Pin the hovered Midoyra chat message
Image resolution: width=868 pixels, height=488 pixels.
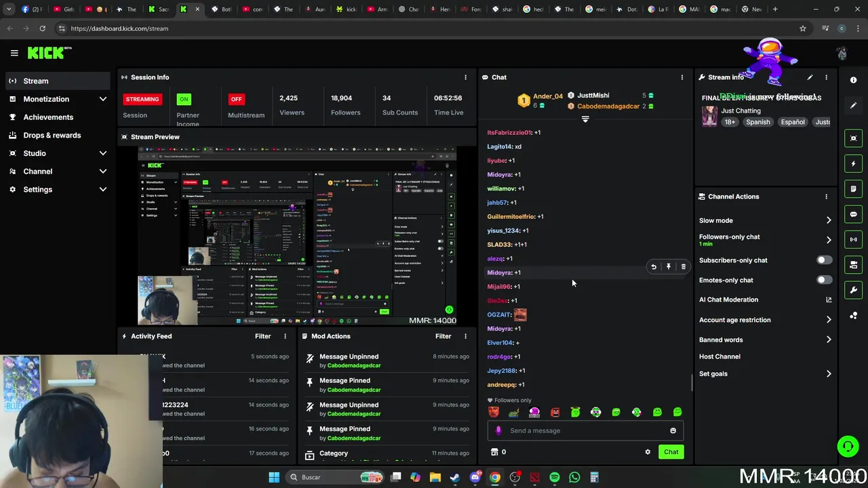668,267
